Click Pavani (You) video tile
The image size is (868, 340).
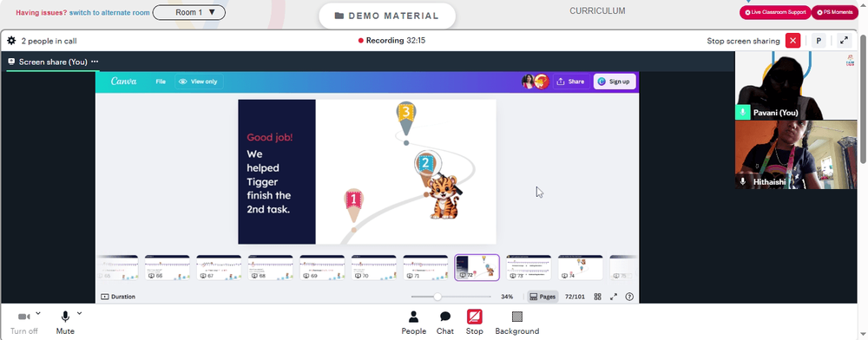click(x=796, y=86)
